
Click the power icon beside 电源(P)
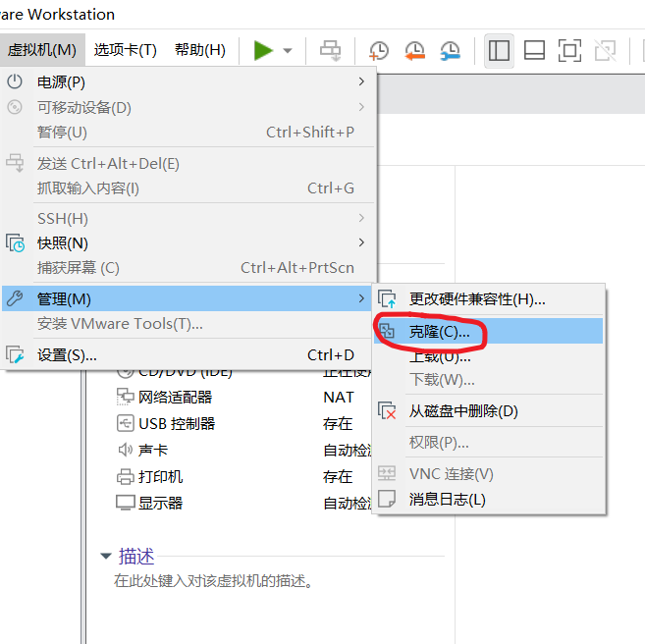(x=15, y=81)
